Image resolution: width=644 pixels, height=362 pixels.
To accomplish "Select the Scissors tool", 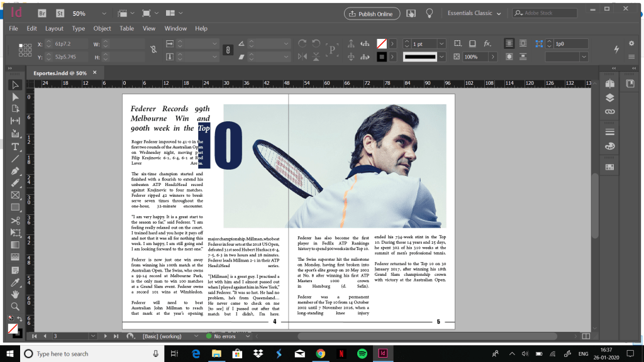I will point(15,220).
